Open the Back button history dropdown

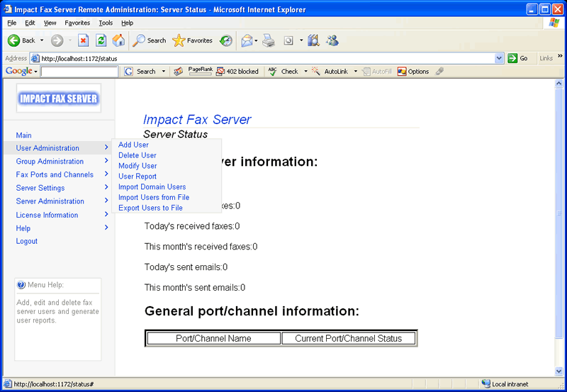pyautogui.click(x=42, y=40)
